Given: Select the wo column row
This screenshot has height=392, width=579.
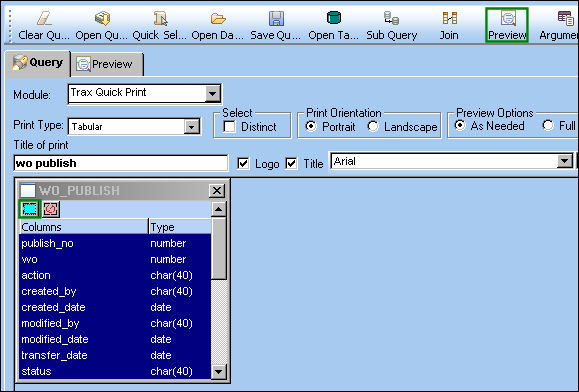Looking at the screenshot, I should 115,259.
